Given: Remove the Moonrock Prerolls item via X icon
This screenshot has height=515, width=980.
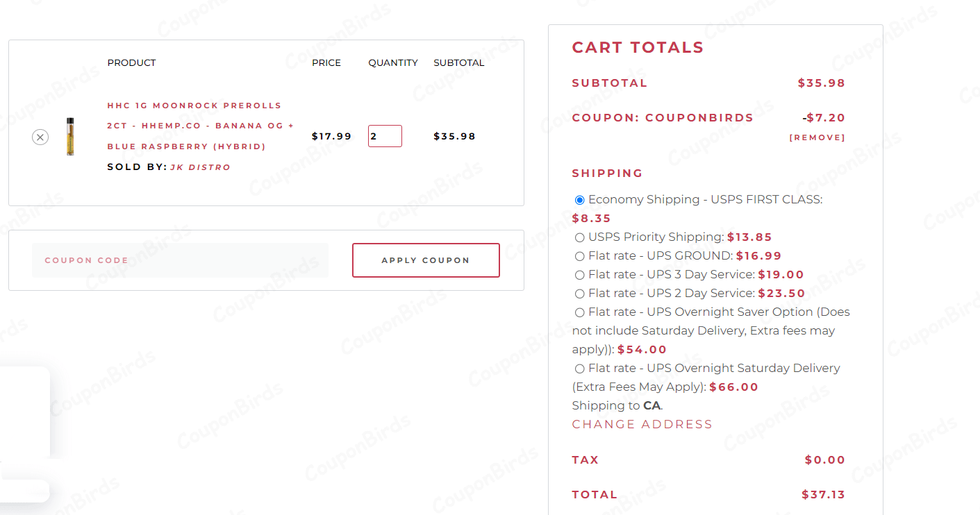Looking at the screenshot, I should click(x=40, y=137).
